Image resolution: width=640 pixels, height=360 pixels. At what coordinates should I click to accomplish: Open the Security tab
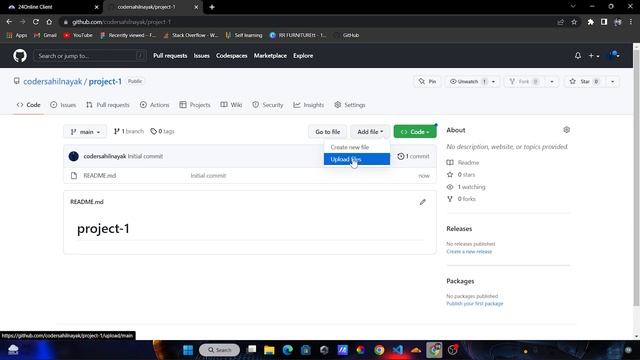tap(268, 105)
